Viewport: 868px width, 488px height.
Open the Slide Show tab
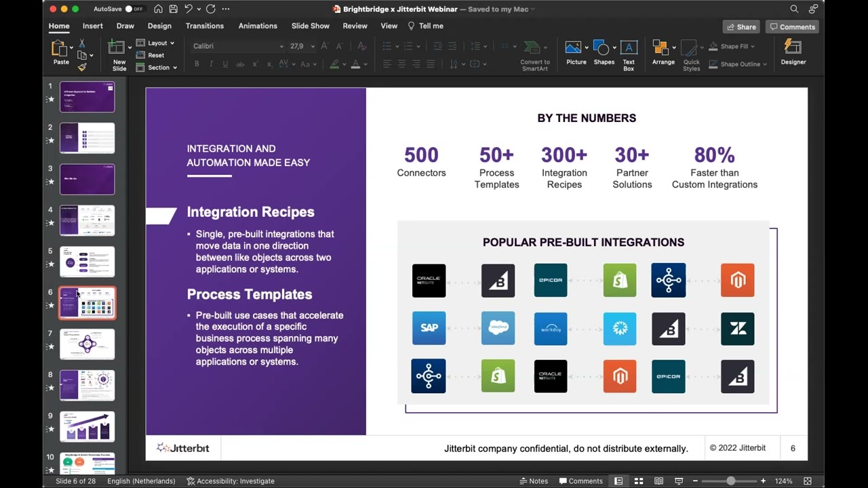[x=311, y=26]
